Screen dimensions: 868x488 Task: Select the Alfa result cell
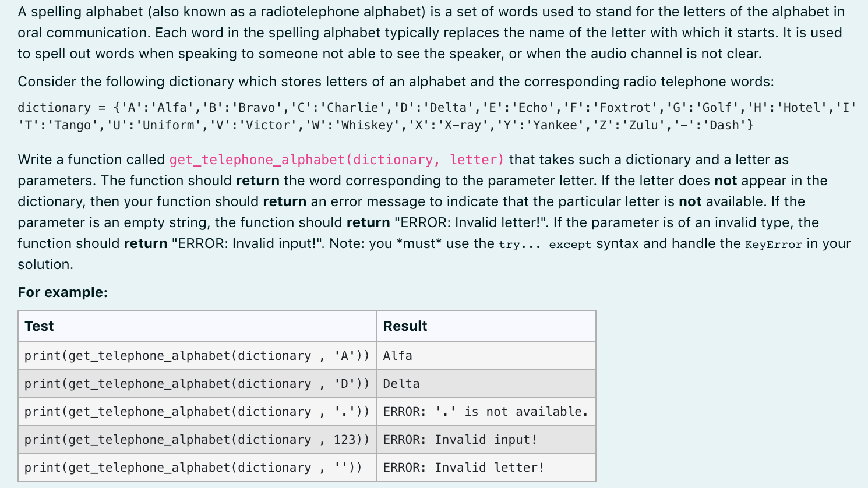pos(396,355)
